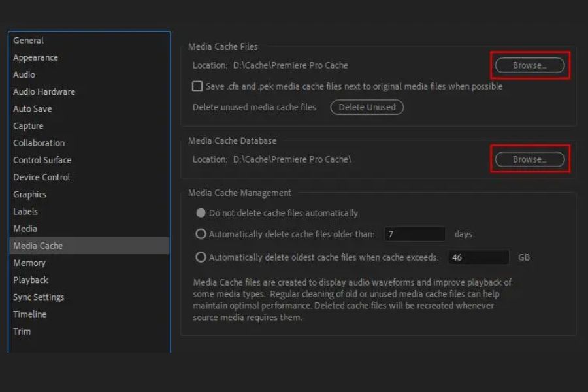Open Auto Save settings
Image resolution: width=588 pixels, height=392 pixels.
click(32, 108)
